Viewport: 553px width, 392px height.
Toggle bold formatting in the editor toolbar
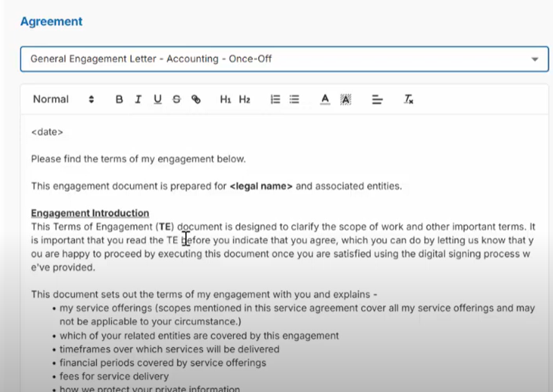[119, 99]
